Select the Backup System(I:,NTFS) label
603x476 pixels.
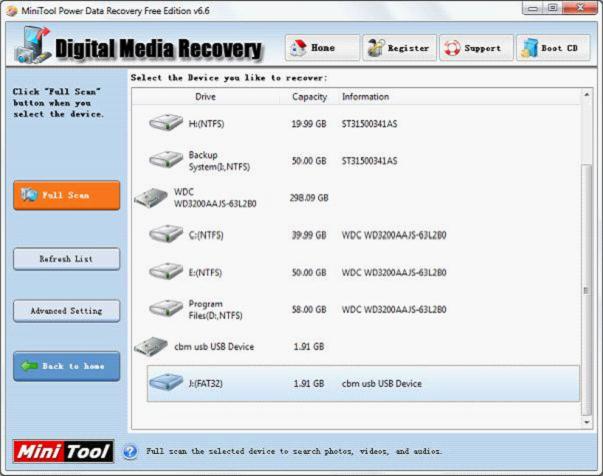tap(219, 161)
